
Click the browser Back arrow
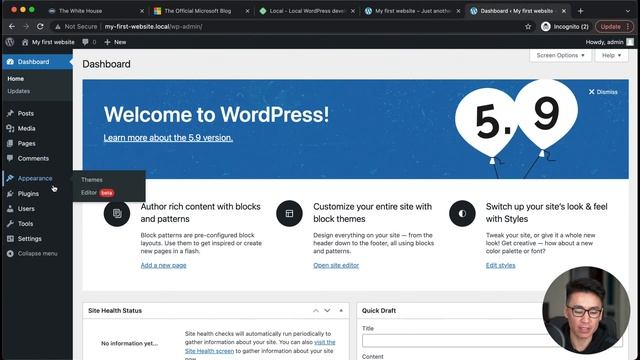tap(12, 27)
